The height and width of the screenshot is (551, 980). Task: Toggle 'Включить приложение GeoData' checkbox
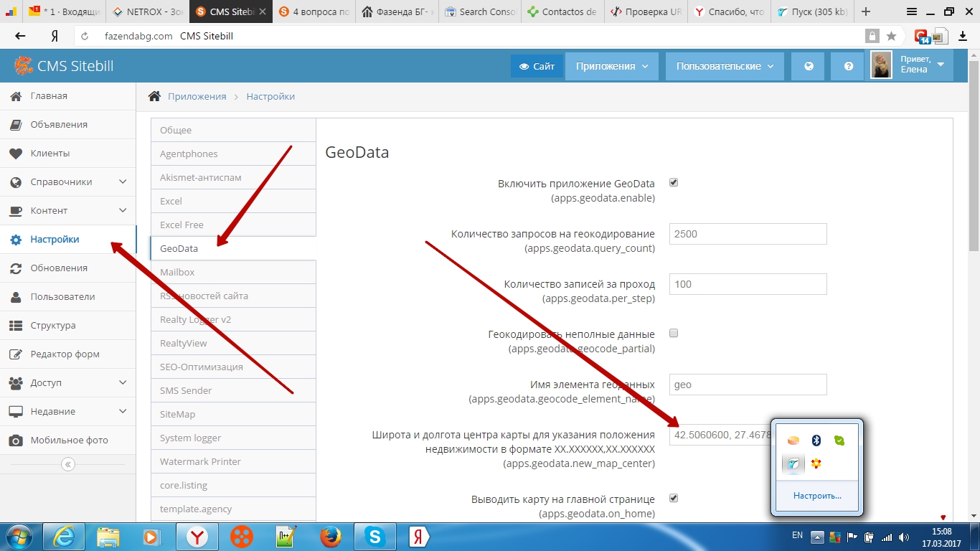(674, 182)
